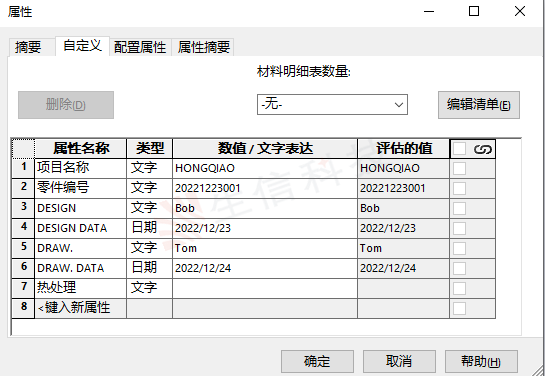Open type cell 日期 in DESIGN DATA row
Image resolution: width=545 pixels, height=376 pixels.
pos(149,228)
